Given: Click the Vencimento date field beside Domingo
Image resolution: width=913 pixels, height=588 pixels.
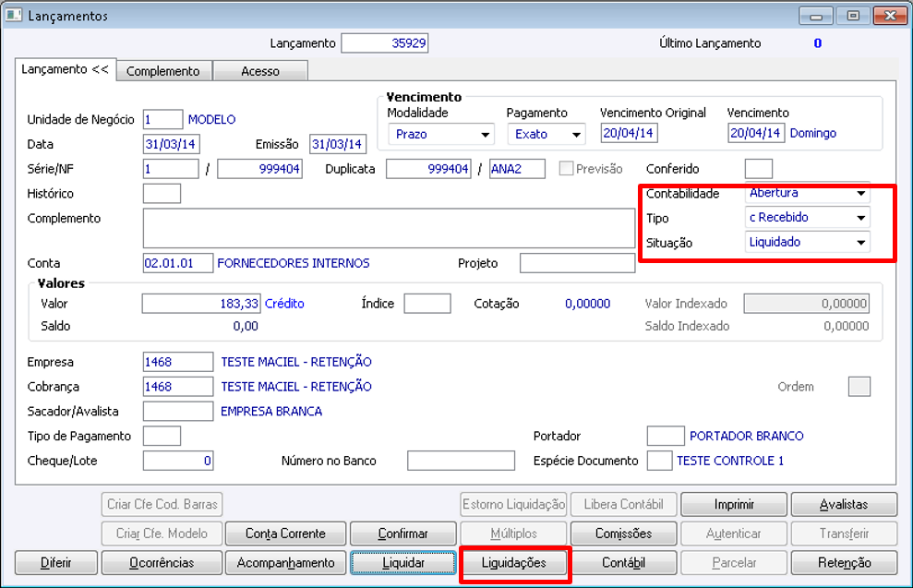Looking at the screenshot, I should (756, 133).
